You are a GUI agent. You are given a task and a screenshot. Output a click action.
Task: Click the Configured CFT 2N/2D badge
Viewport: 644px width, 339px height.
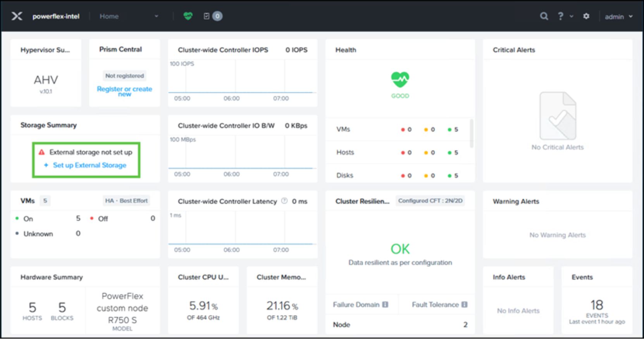(430, 201)
